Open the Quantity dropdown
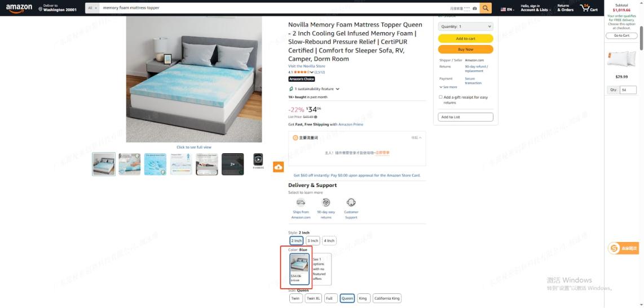Image resolution: width=644 pixels, height=308 pixels. pos(465,26)
